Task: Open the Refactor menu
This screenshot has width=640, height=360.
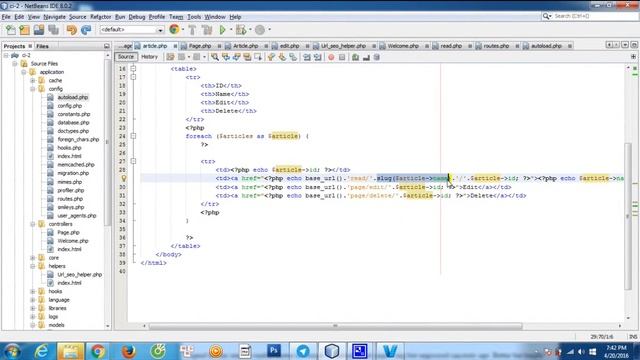Action: tap(100, 17)
